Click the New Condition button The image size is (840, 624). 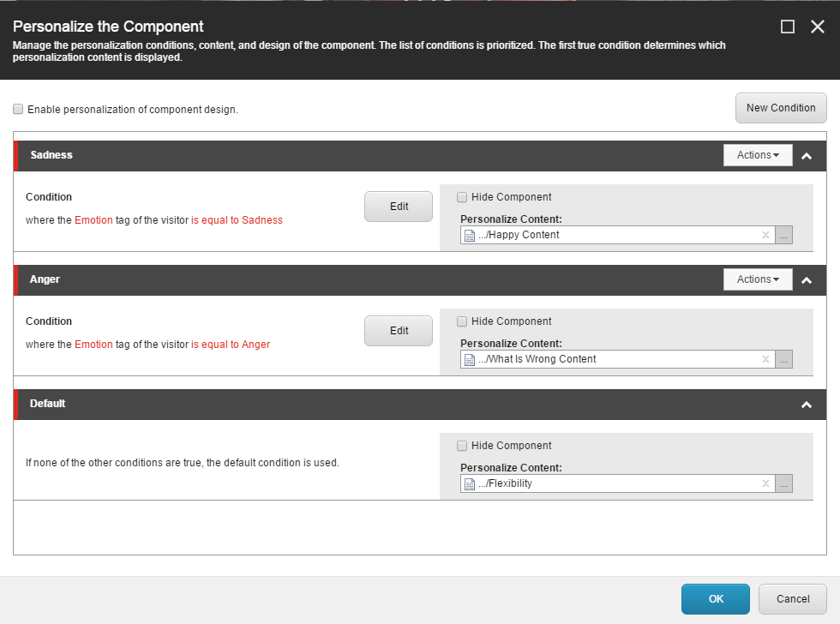[x=780, y=108]
